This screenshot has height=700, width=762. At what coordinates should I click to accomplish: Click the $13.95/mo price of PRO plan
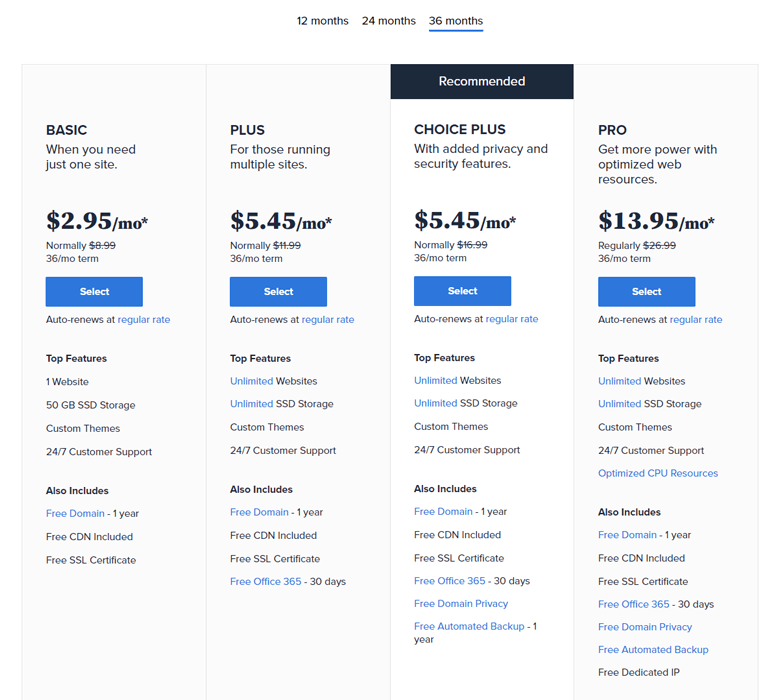657,221
